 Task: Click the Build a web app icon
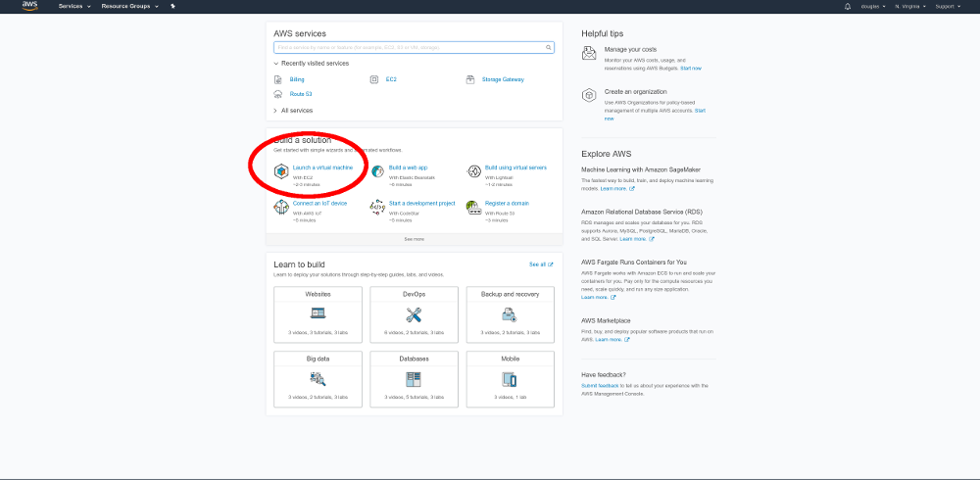(377, 171)
